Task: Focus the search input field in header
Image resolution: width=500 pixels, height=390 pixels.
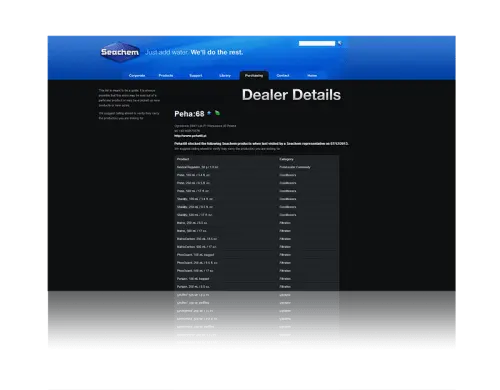Action: [x=317, y=43]
